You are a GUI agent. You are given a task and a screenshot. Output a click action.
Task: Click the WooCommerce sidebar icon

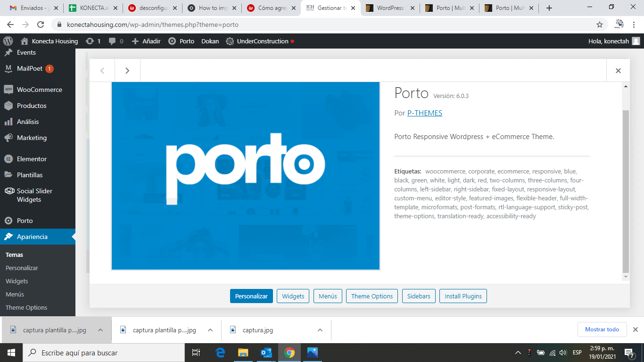pyautogui.click(x=8, y=90)
